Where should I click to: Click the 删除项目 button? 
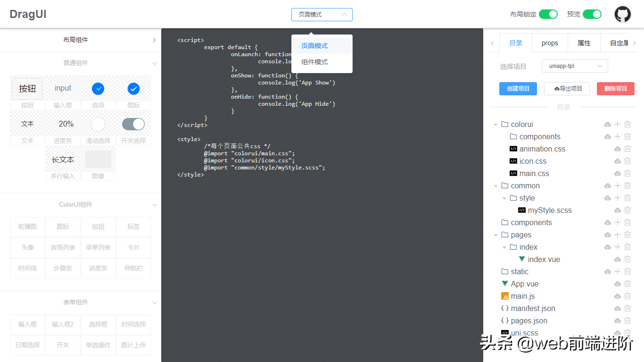[616, 89]
